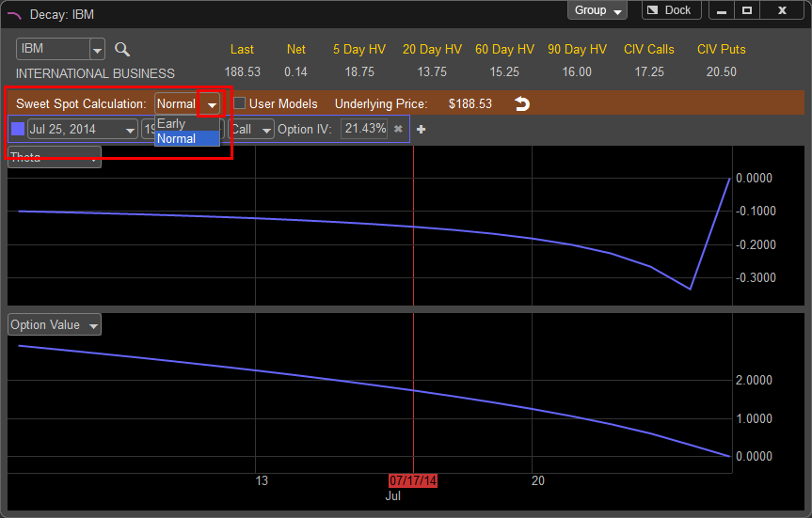Remove the option row with X icon
Screen dimensions: 812x518
point(398,129)
